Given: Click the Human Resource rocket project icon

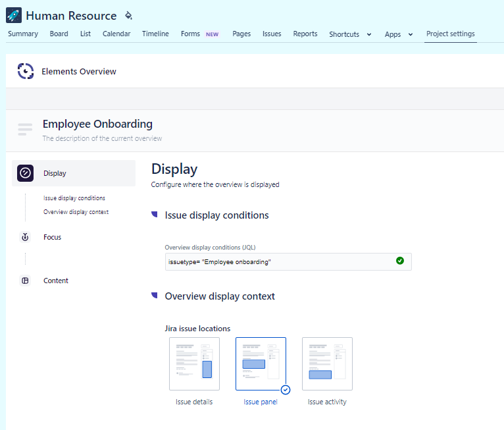Looking at the screenshot, I should point(13,15).
